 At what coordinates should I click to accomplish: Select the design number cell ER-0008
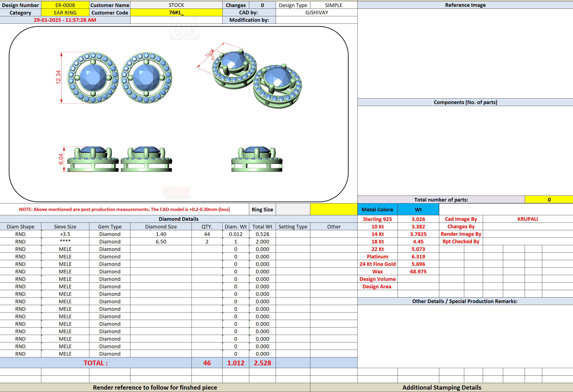pyautogui.click(x=65, y=5)
